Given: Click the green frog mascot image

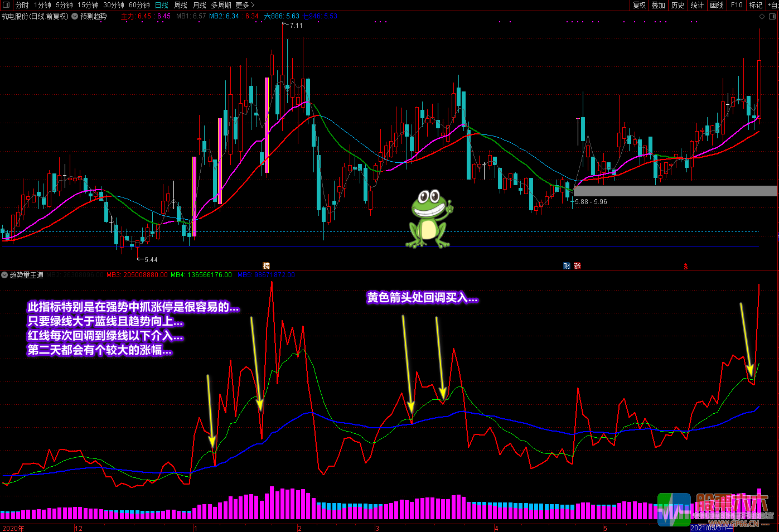Looking at the screenshot, I should (429, 219).
